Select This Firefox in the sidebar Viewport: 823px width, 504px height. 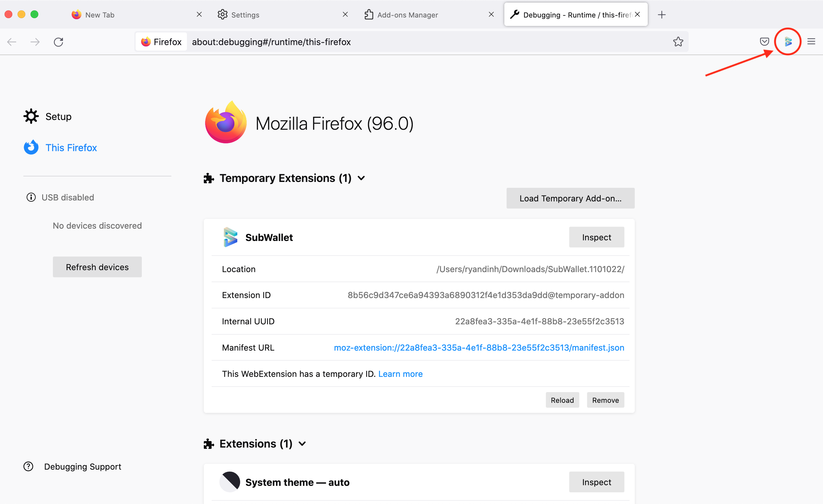(x=71, y=148)
